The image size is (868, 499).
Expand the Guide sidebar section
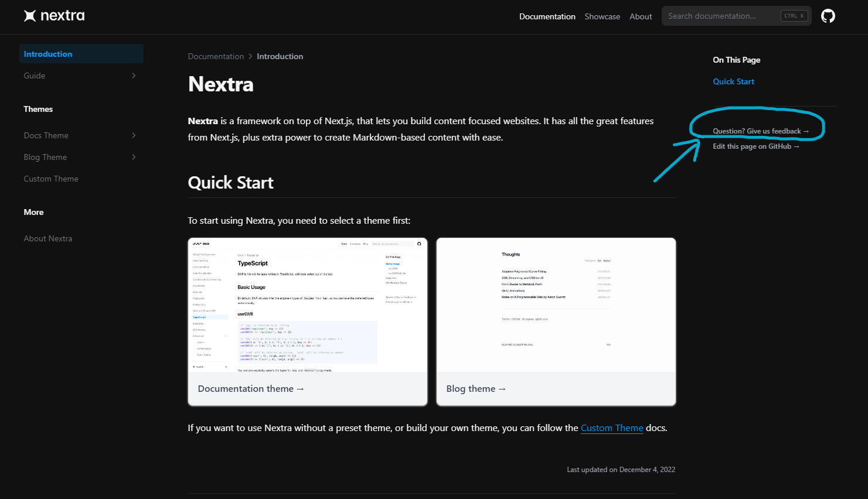click(x=81, y=76)
